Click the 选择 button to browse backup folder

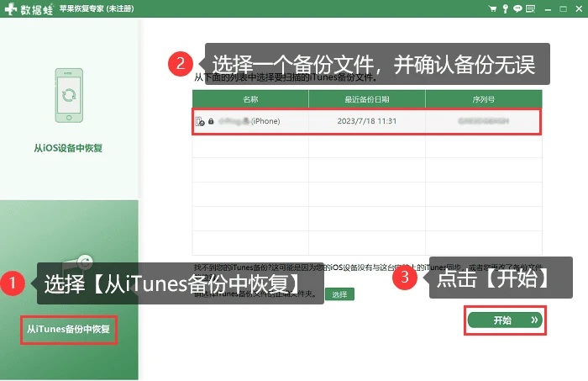(x=339, y=294)
